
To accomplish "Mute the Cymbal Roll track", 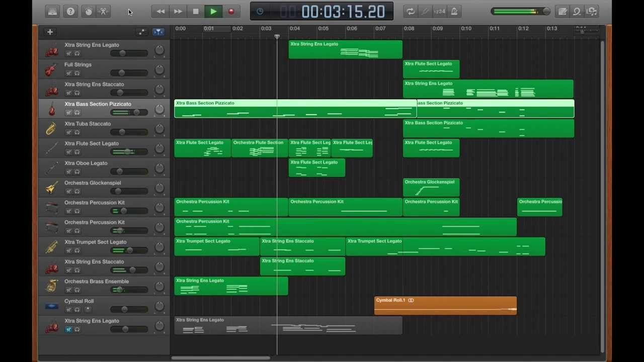I will (69, 309).
